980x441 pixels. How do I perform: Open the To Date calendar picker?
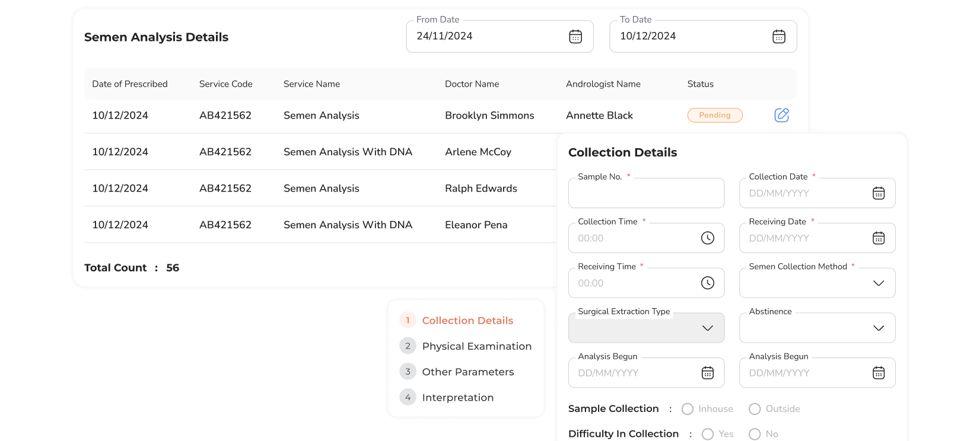tap(778, 37)
